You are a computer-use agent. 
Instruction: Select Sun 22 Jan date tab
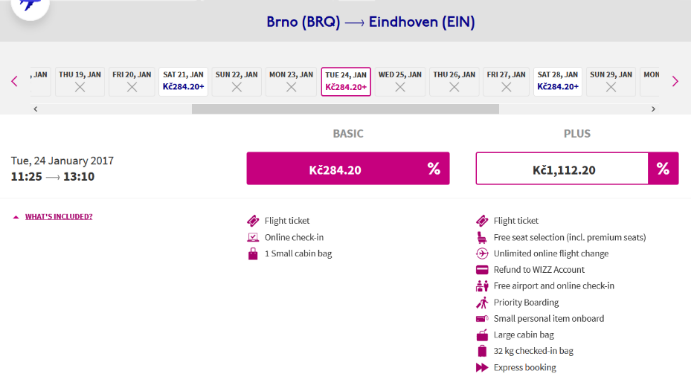237,81
